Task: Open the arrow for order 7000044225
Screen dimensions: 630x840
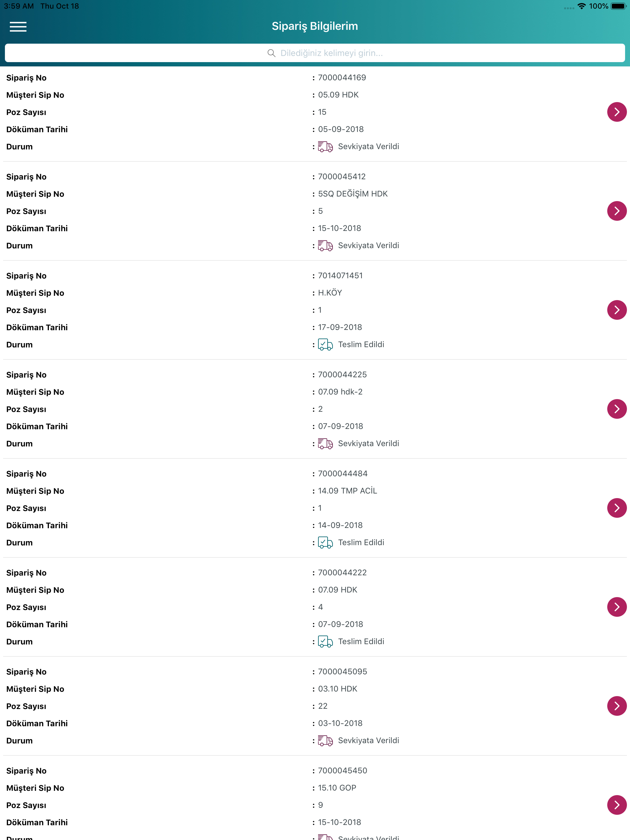Action: 617,409
